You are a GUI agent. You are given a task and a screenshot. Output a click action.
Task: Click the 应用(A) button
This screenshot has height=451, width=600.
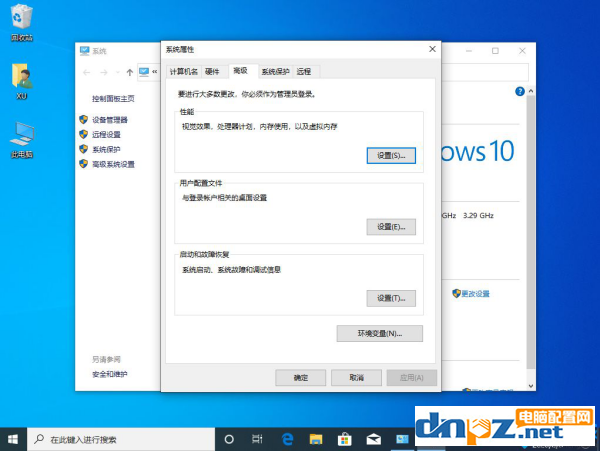pyautogui.click(x=412, y=378)
